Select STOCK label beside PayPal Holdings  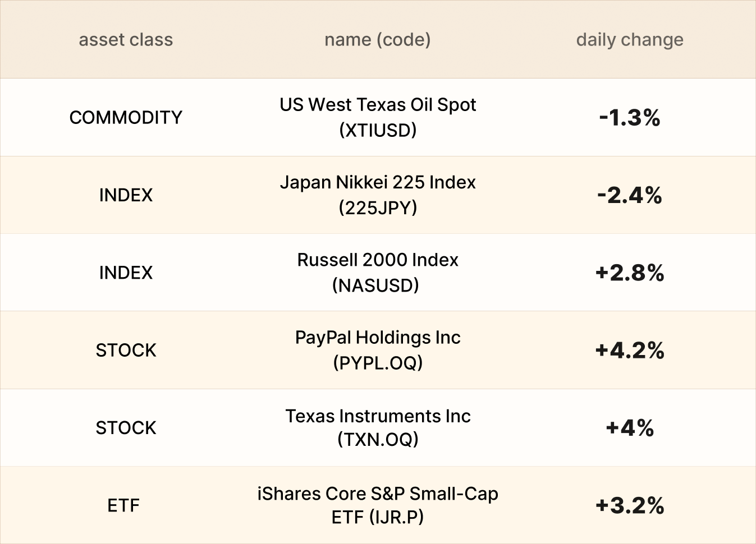coord(126,350)
